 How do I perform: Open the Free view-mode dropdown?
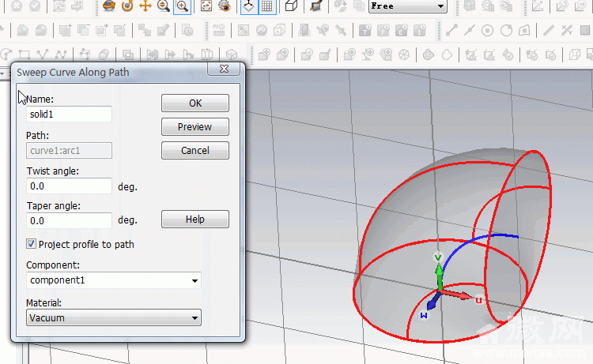coord(408,6)
